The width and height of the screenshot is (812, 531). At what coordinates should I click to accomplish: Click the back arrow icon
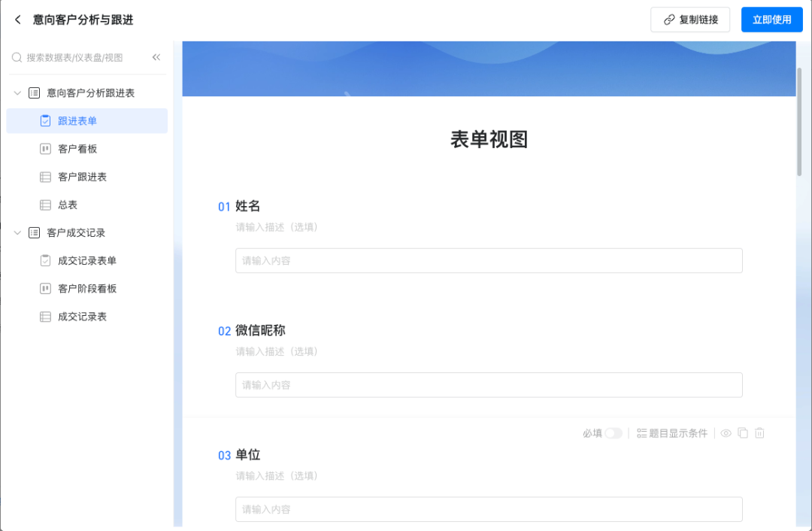coord(18,20)
